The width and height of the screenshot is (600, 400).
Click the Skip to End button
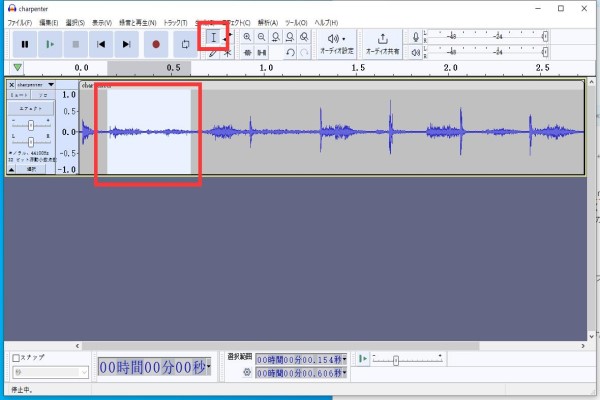coord(126,44)
